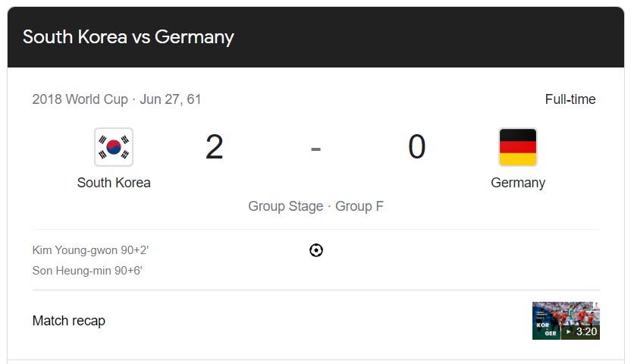Click the 3:20 video duration label
The width and height of the screenshot is (631, 364).
coord(586,332)
